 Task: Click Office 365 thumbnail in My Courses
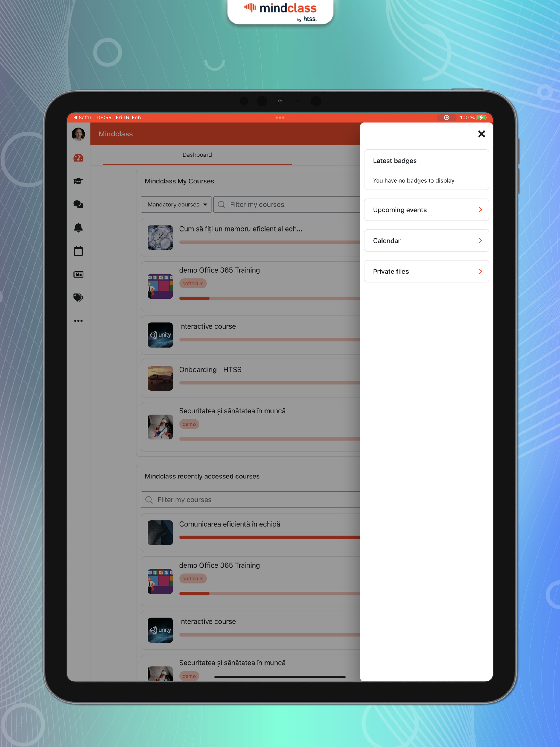tap(160, 286)
